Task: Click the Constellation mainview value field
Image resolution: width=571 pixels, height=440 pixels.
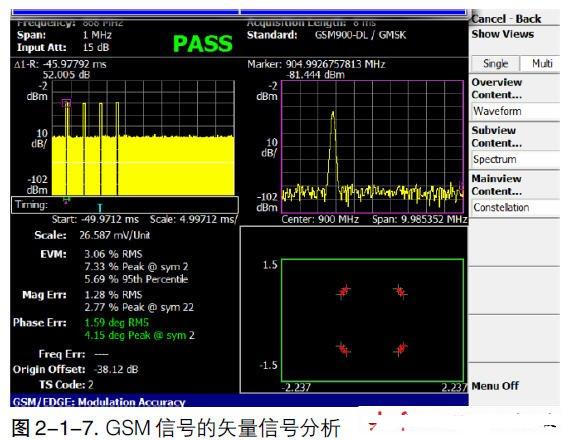Action: click(516, 208)
